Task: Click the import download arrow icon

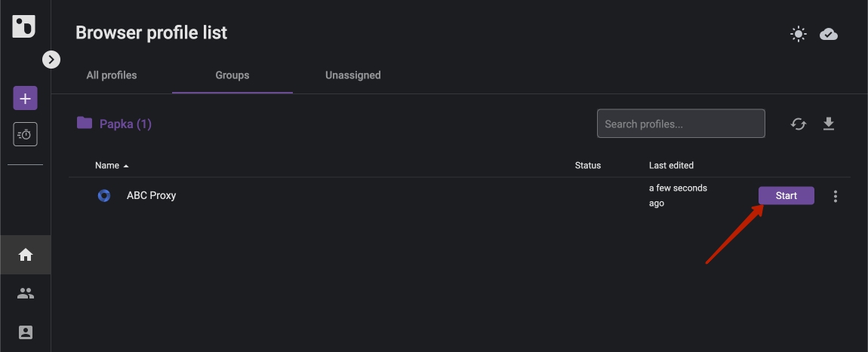Action: tap(829, 124)
